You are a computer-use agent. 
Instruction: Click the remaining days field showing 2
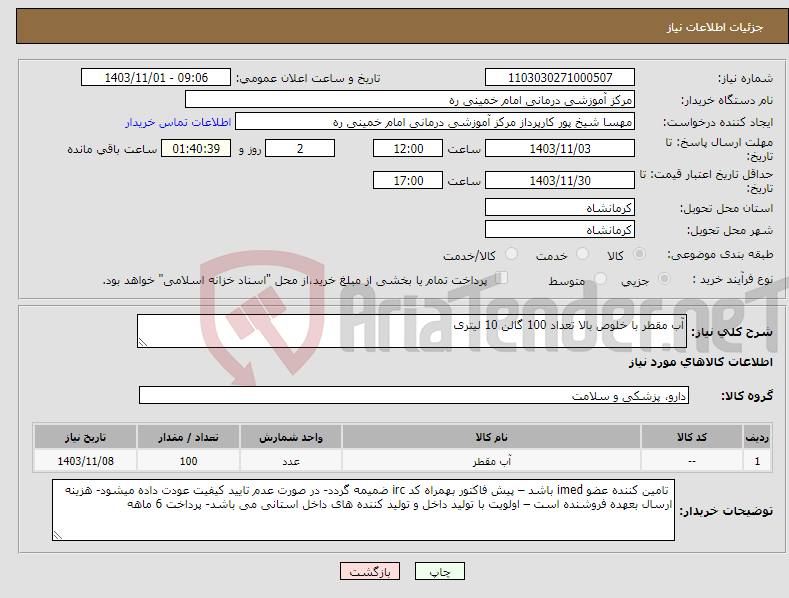300,148
